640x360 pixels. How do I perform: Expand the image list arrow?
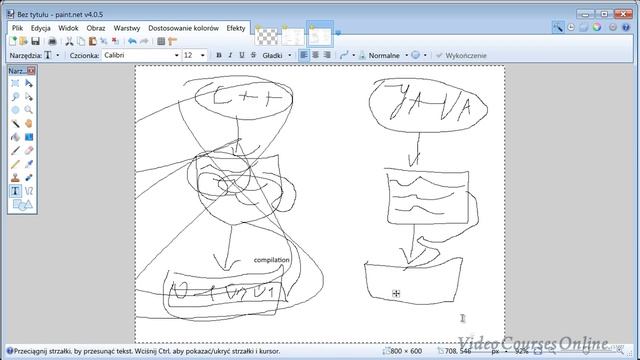338,33
